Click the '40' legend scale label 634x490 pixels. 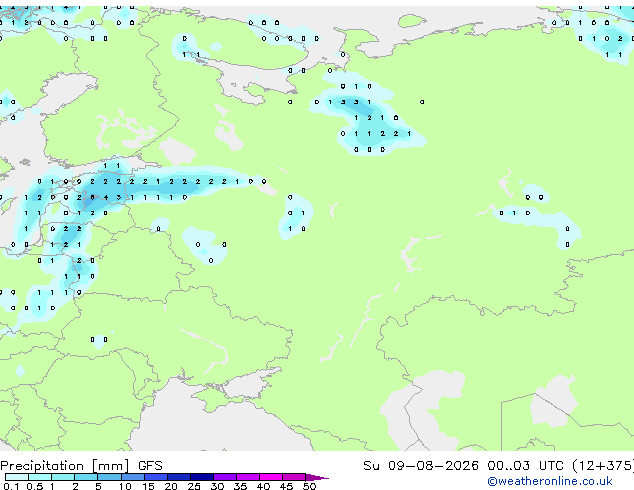point(263,486)
